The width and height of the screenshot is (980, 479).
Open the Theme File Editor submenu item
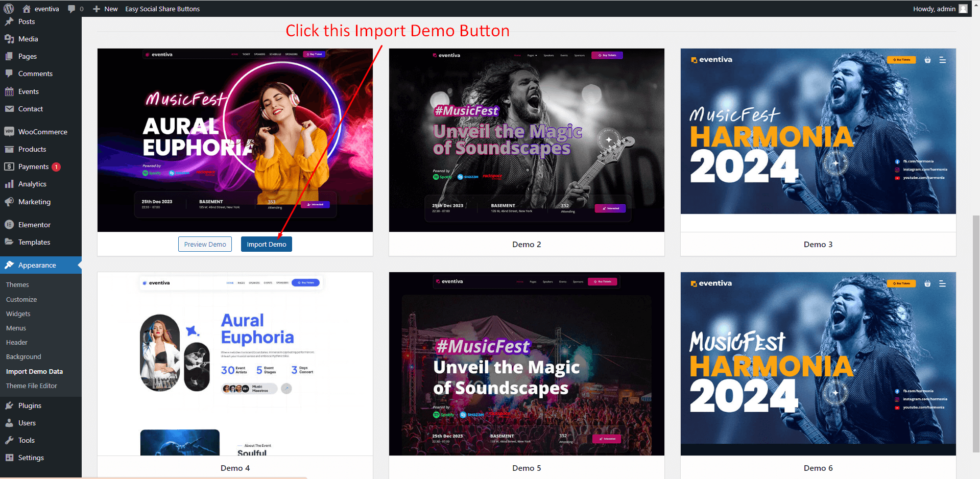click(32, 386)
